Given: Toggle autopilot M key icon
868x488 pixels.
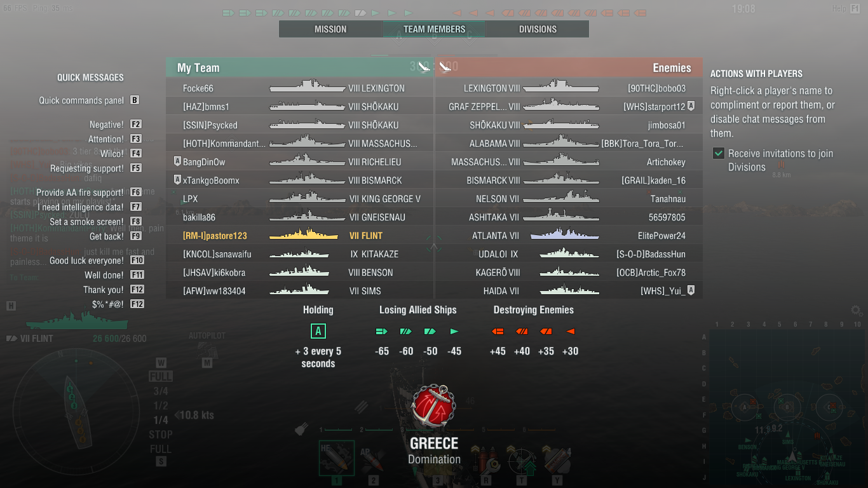Looking at the screenshot, I should [207, 363].
